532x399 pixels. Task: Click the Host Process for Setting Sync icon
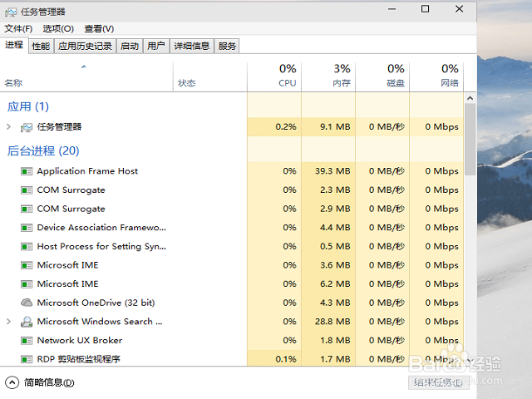coord(27,247)
